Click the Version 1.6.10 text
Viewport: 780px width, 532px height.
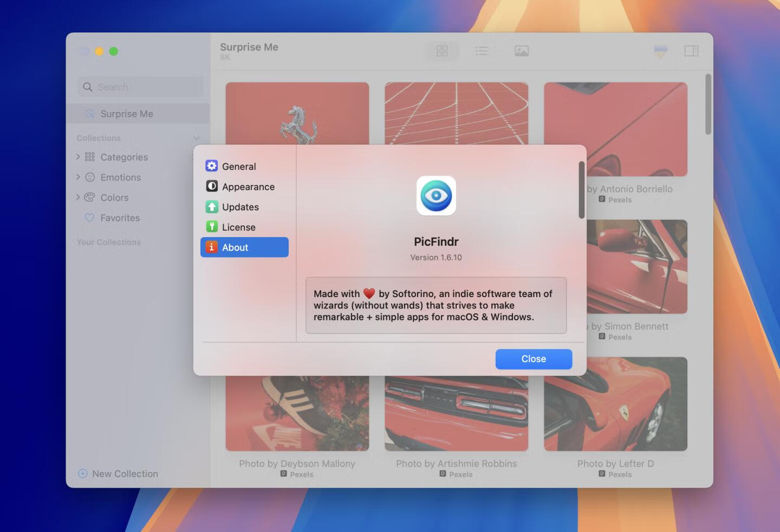[x=436, y=258]
